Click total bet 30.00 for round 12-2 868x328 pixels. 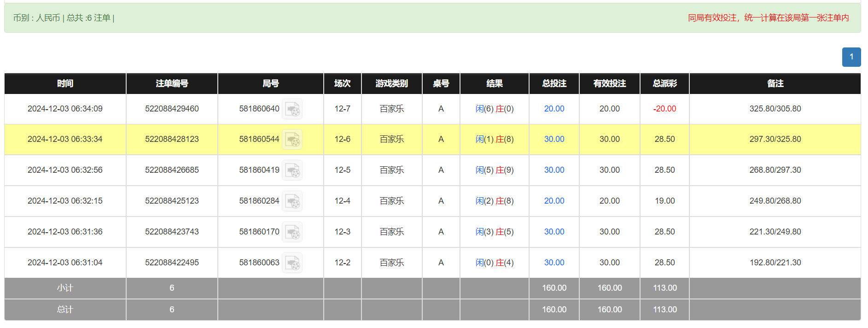click(x=554, y=263)
